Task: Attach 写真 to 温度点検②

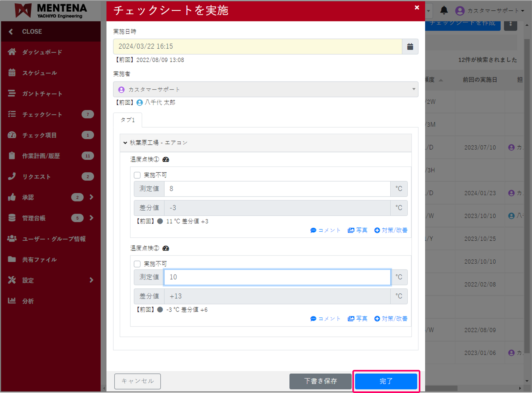Action: (358, 319)
